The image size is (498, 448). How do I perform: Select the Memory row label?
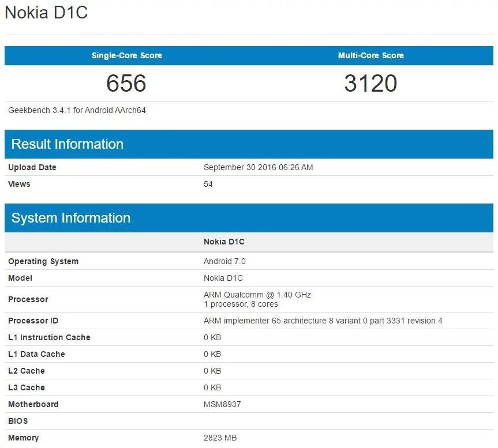click(24, 438)
